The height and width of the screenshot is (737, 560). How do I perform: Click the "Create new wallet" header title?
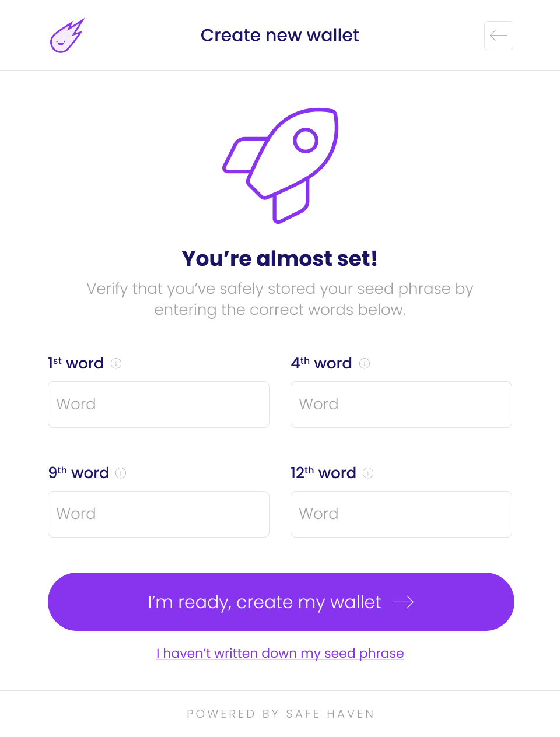pyautogui.click(x=280, y=36)
